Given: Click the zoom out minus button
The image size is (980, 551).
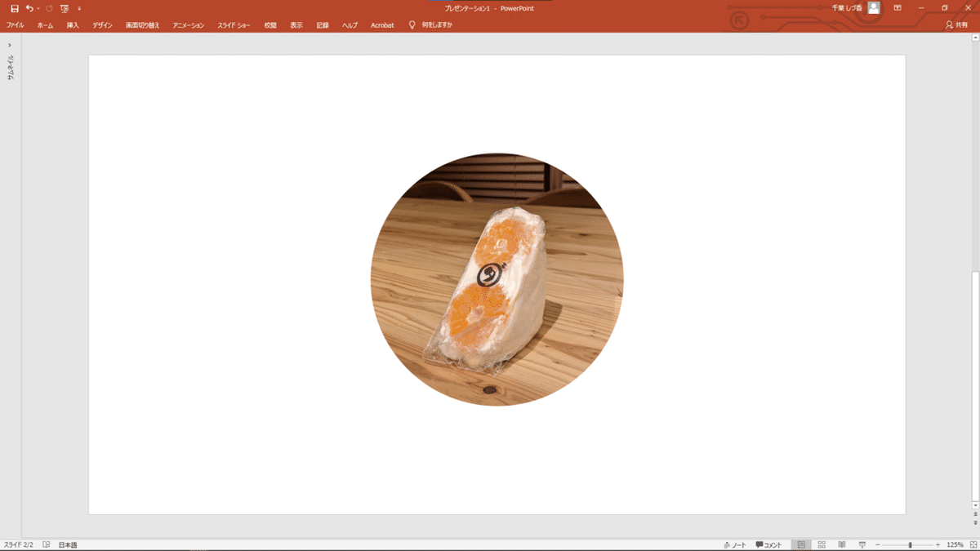Looking at the screenshot, I should 878,544.
